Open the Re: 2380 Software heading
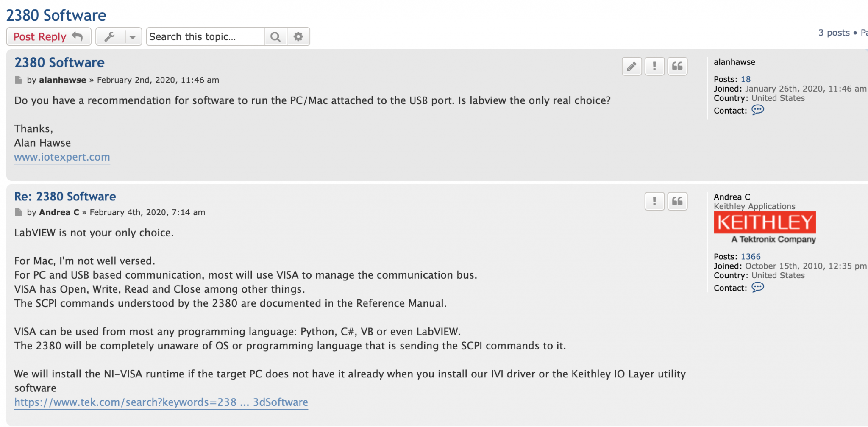The width and height of the screenshot is (868, 427). click(x=65, y=197)
